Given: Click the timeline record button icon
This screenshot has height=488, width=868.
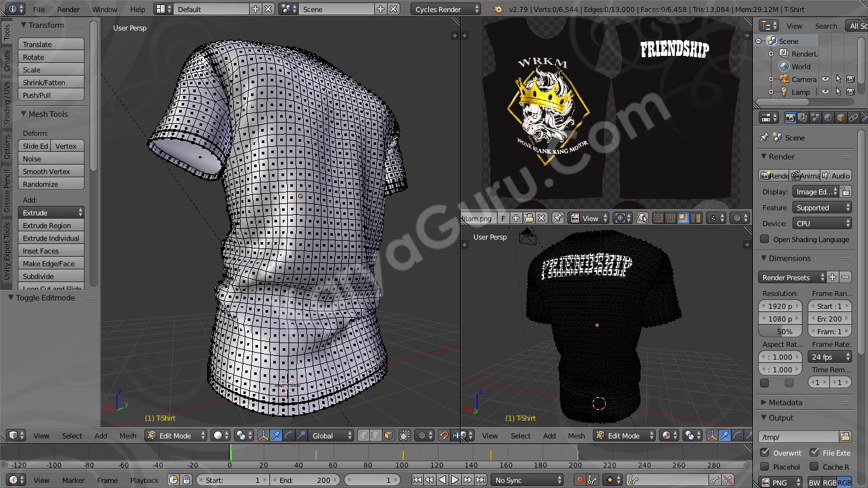Looking at the screenshot, I should (x=580, y=480).
